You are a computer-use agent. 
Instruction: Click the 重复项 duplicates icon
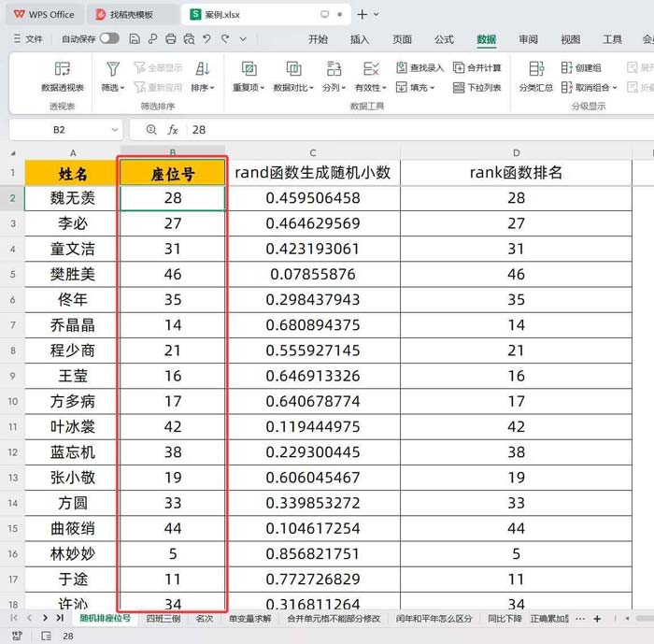249,69
